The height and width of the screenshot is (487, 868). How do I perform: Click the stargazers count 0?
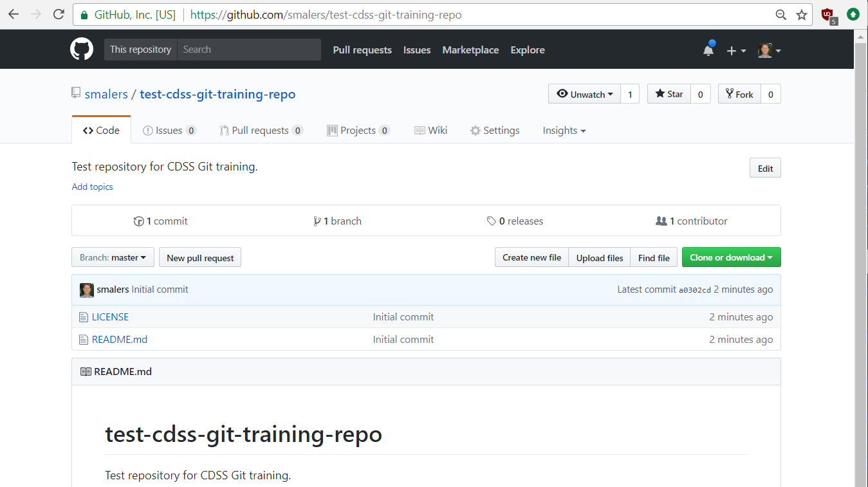(700, 94)
